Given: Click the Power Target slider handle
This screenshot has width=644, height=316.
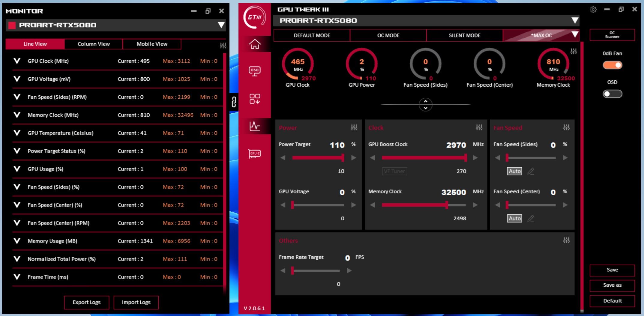Looking at the screenshot, I should pos(343,158).
